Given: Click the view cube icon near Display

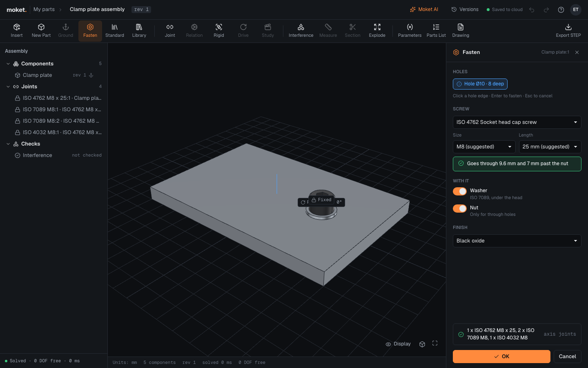Looking at the screenshot, I should point(422,344).
